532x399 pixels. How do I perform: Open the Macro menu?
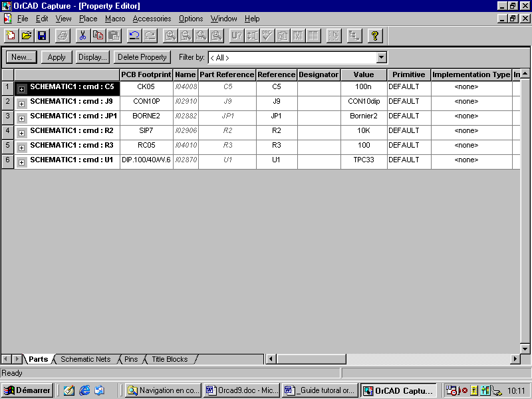(x=115, y=19)
